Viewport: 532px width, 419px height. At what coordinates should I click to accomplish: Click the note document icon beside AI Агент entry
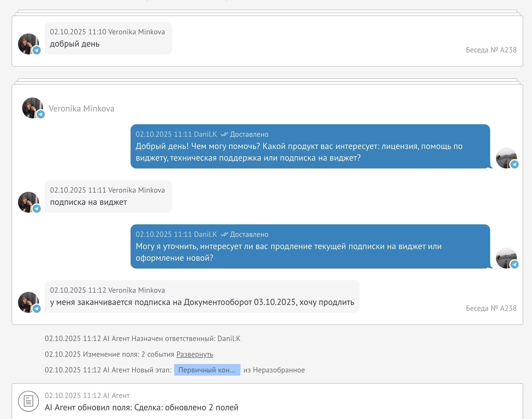[x=28, y=401]
